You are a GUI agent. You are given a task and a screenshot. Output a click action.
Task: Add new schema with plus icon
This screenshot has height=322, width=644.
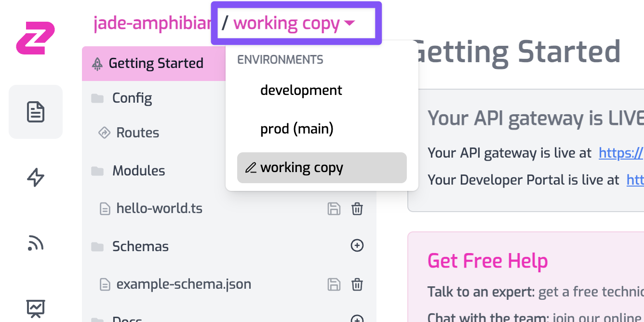(357, 246)
